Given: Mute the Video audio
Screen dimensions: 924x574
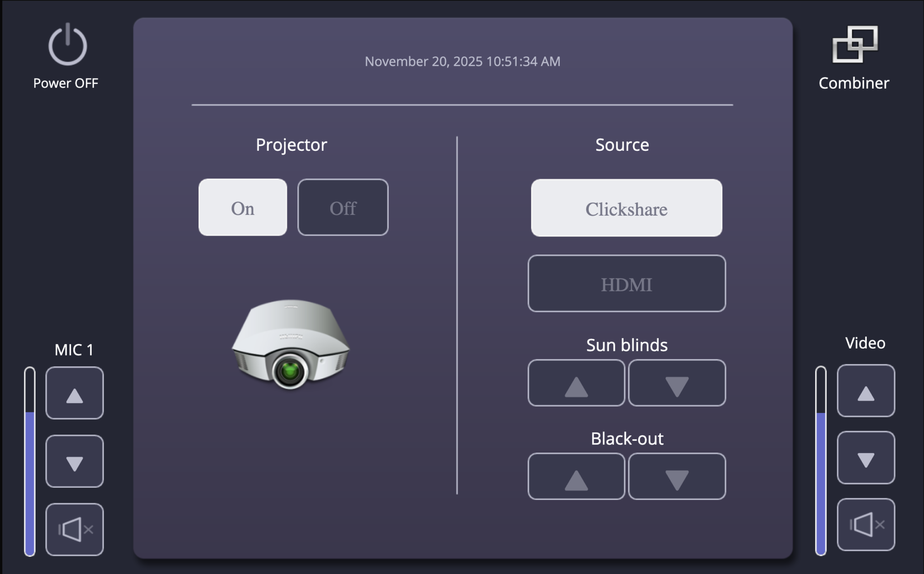Looking at the screenshot, I should (866, 524).
